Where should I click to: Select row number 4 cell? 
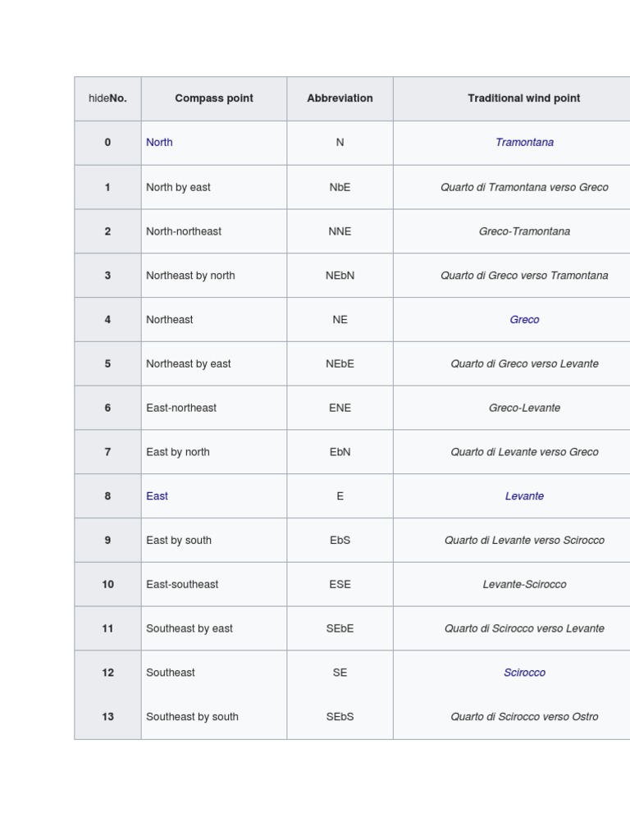pyautogui.click(x=107, y=319)
